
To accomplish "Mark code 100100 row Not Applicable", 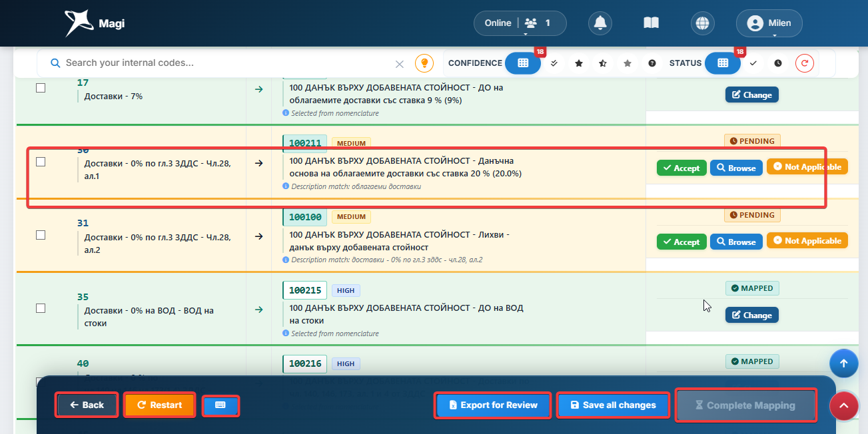I will (807, 241).
